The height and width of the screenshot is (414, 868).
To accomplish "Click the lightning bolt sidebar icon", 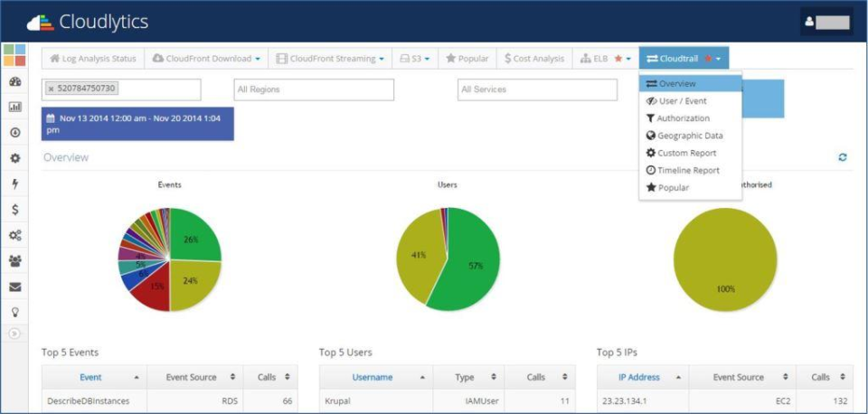I will click(15, 183).
